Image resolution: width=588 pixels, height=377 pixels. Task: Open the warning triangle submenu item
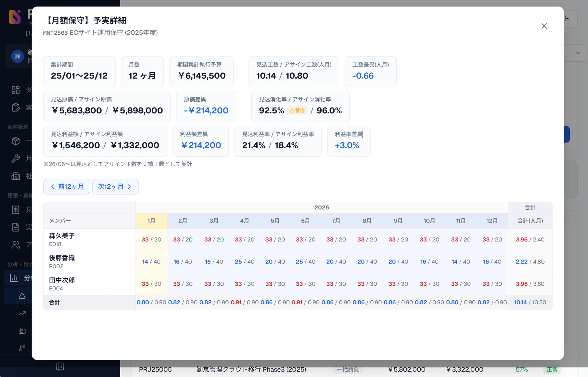tap(22, 295)
